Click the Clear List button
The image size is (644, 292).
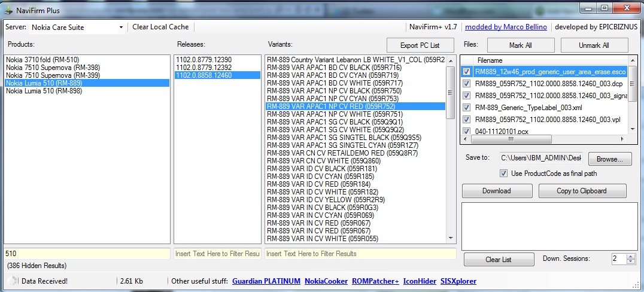(x=499, y=260)
